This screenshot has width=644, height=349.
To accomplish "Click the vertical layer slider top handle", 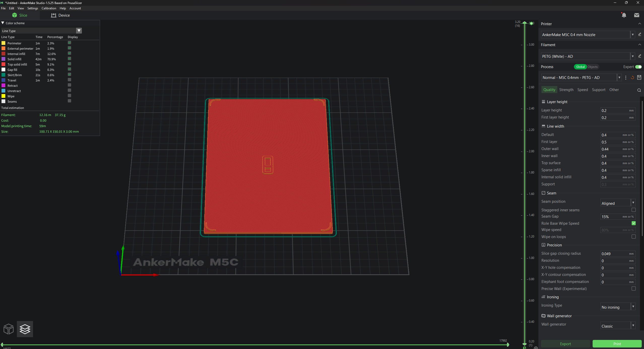I will (x=525, y=23).
